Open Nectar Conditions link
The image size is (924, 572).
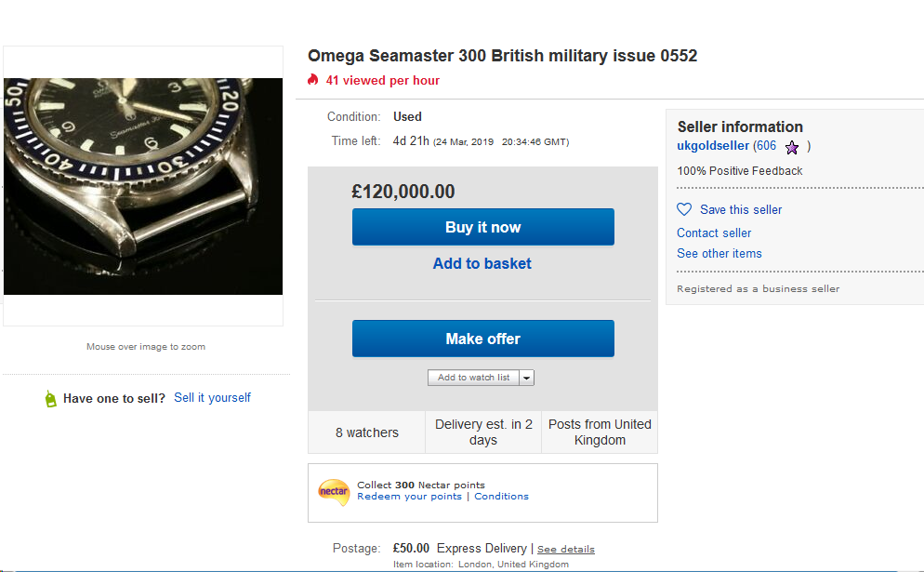click(x=501, y=497)
